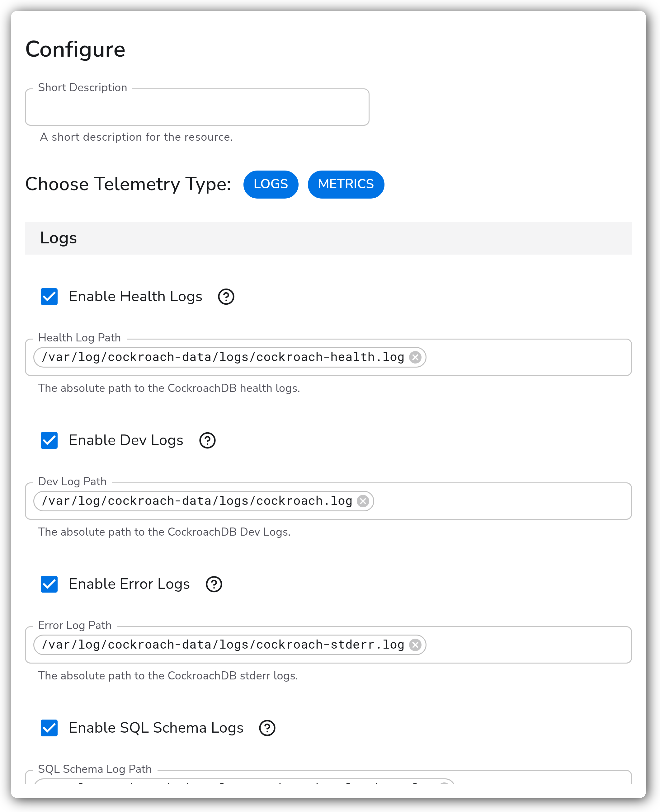660x812 pixels.
Task: Click the Enable Health Logs label
Action: click(x=136, y=297)
